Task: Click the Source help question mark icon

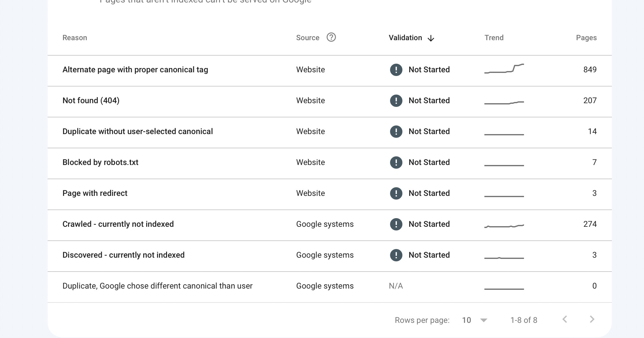Action: (x=331, y=37)
